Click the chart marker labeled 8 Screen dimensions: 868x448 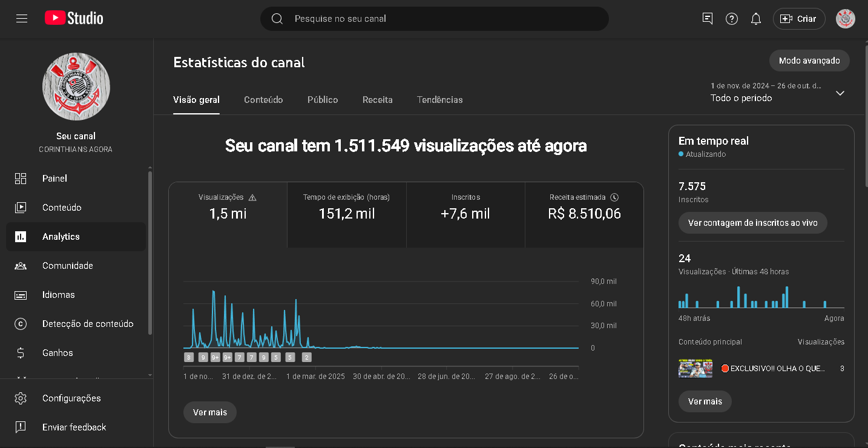pos(189,357)
